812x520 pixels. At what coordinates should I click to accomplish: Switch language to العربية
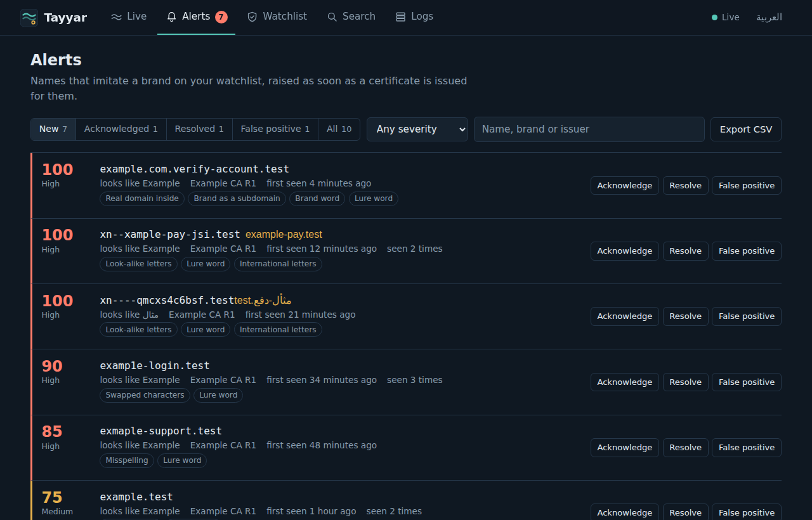(769, 17)
